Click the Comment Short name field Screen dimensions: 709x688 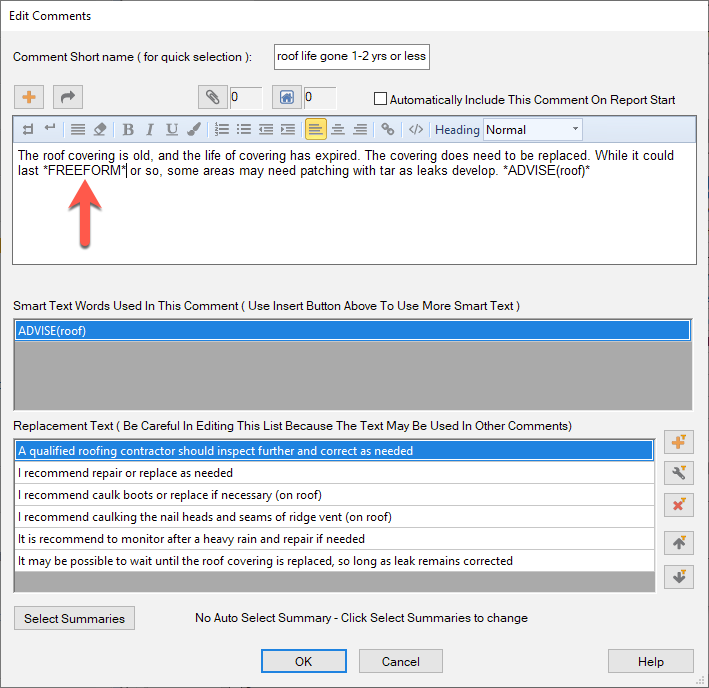[x=351, y=56]
